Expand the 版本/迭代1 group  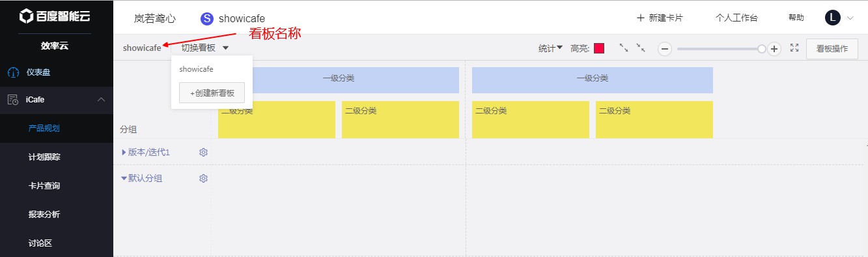[x=124, y=152]
